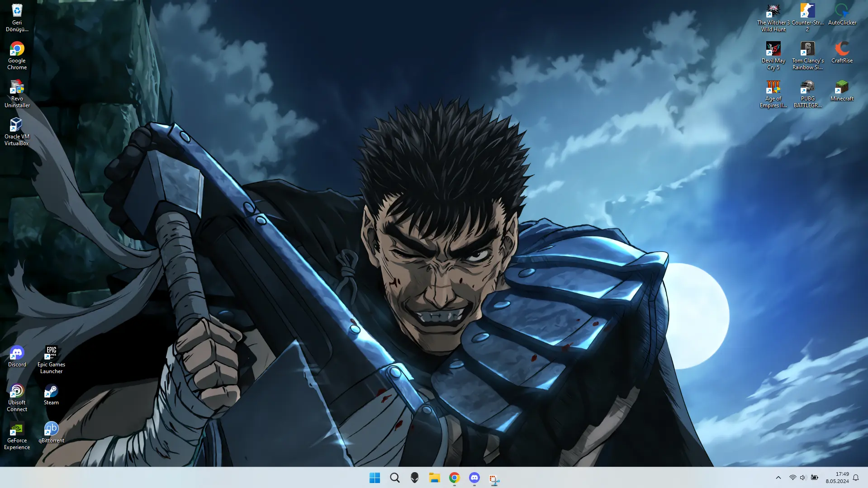Select the Steam desktop shortcut
Screen dimensions: 868x488
(x=51, y=394)
